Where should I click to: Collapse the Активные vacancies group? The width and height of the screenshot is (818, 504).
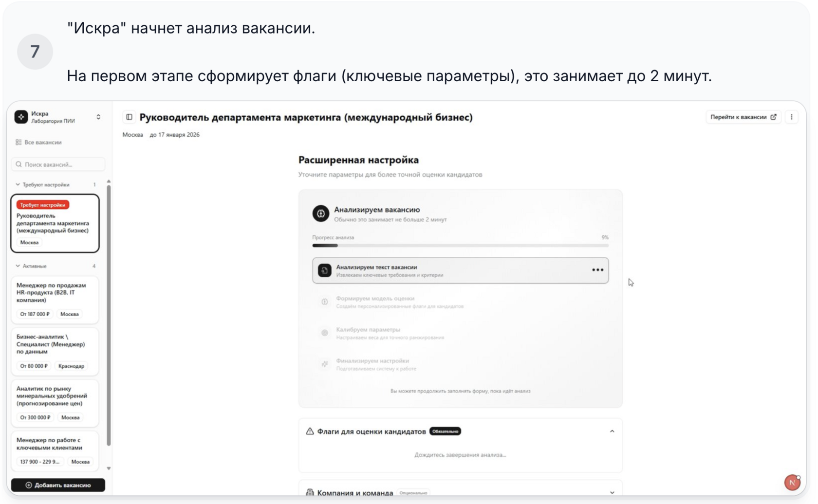point(18,266)
